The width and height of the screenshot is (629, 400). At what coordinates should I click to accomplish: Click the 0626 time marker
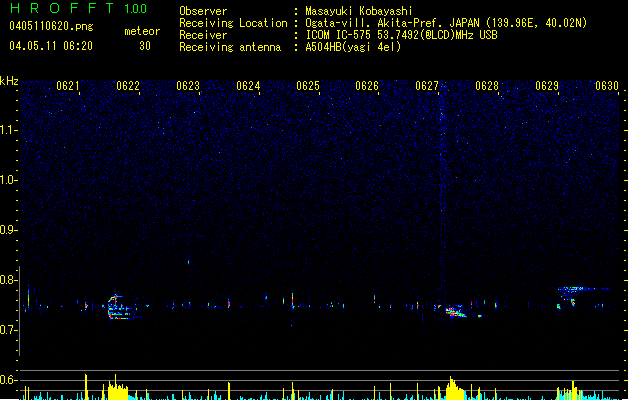click(367, 86)
